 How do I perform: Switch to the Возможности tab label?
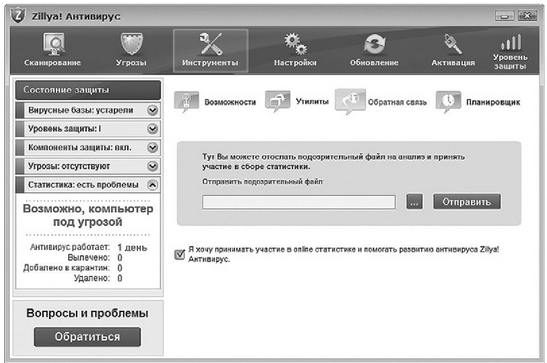coord(230,102)
